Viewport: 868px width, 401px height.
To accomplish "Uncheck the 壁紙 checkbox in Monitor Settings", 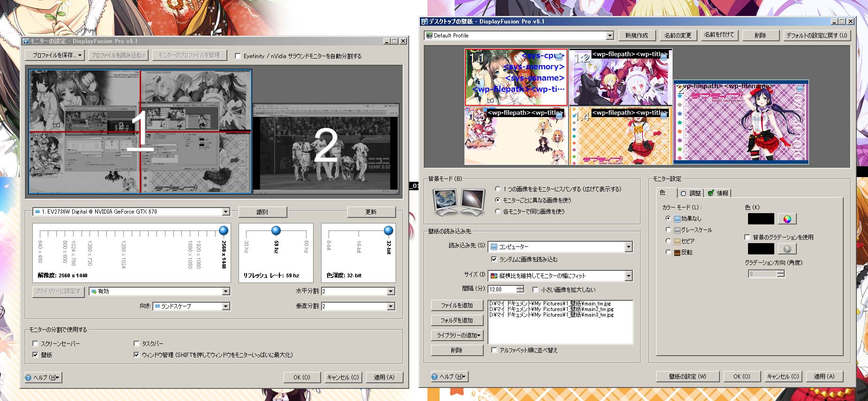I will coord(35,355).
